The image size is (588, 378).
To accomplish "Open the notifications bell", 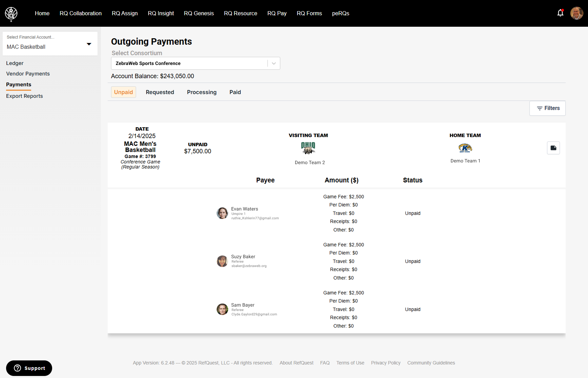I will (560, 13).
